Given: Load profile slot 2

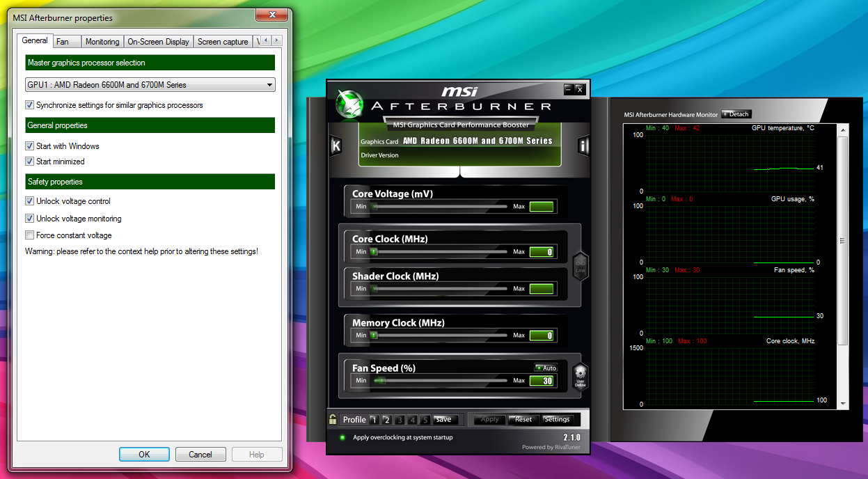Looking at the screenshot, I should 386,420.
